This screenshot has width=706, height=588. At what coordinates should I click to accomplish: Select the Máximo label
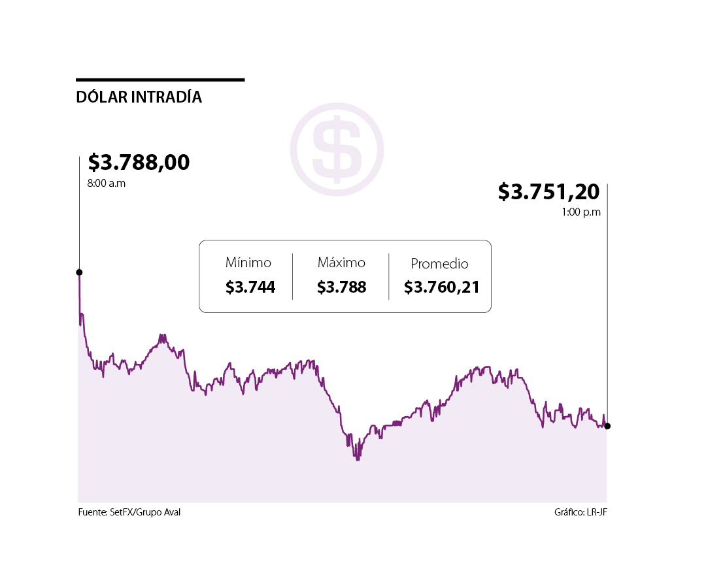[341, 263]
